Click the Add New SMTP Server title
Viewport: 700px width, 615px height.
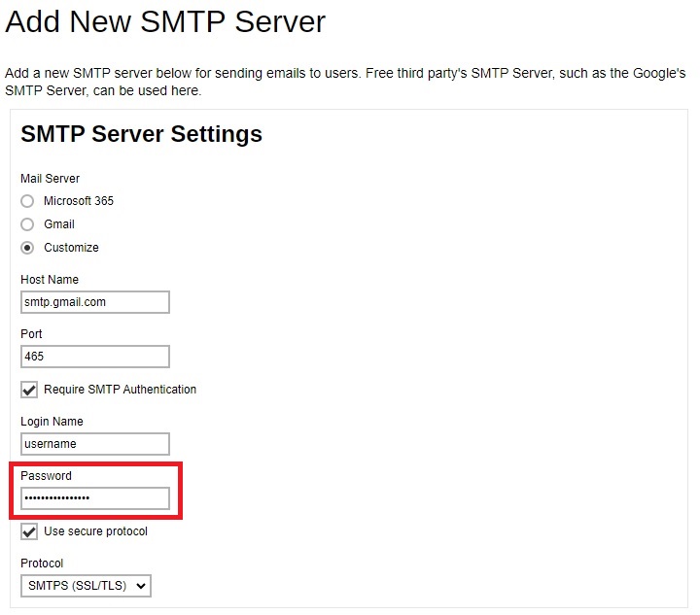(x=165, y=21)
